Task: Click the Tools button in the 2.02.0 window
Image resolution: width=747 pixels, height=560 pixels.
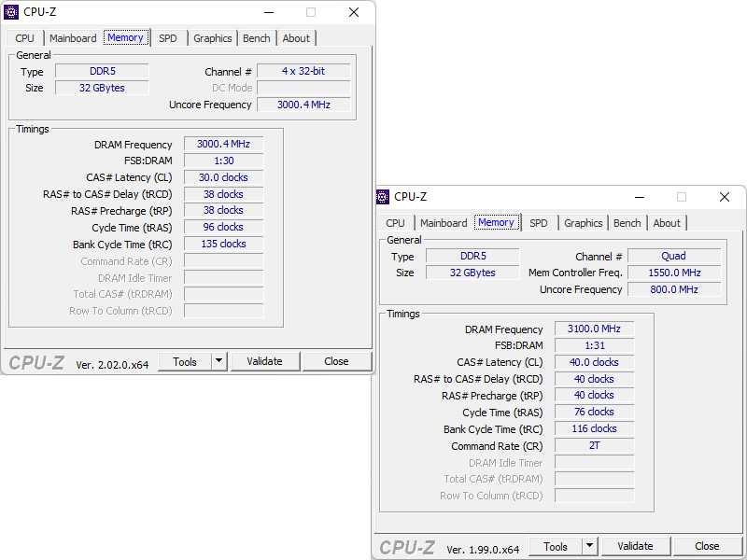Action: click(185, 362)
